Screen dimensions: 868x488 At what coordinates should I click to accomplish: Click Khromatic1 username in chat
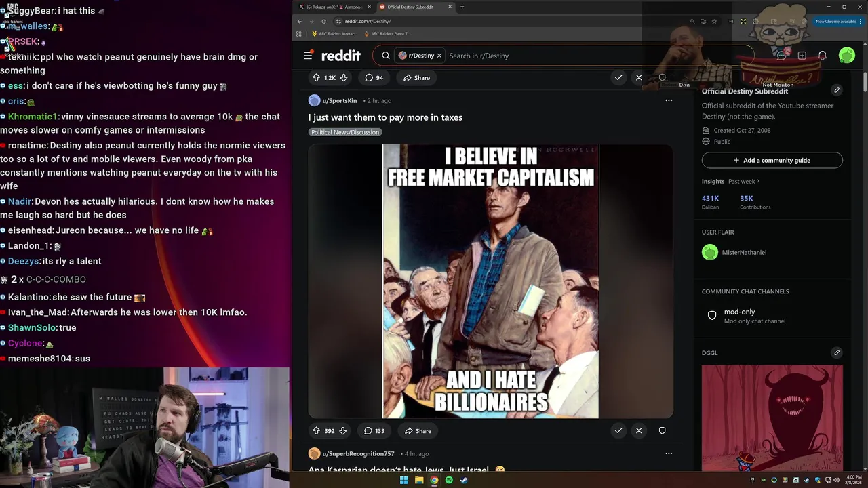(33, 117)
